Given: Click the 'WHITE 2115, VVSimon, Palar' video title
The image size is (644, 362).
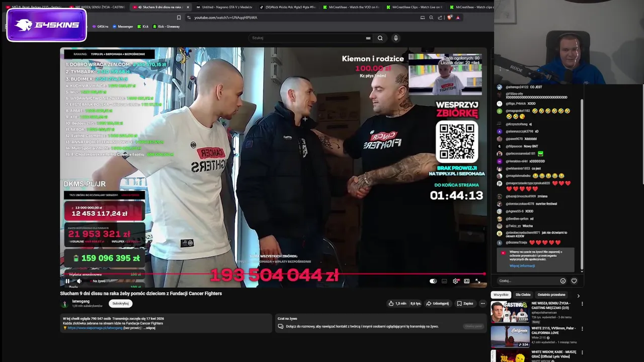Looking at the screenshot, I should [x=553, y=330].
